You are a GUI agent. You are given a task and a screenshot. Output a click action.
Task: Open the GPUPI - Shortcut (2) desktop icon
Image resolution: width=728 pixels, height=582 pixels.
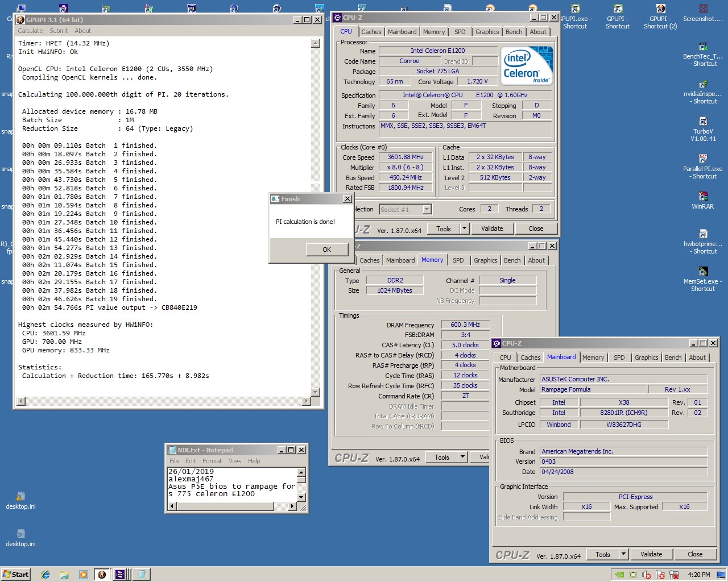660,16
